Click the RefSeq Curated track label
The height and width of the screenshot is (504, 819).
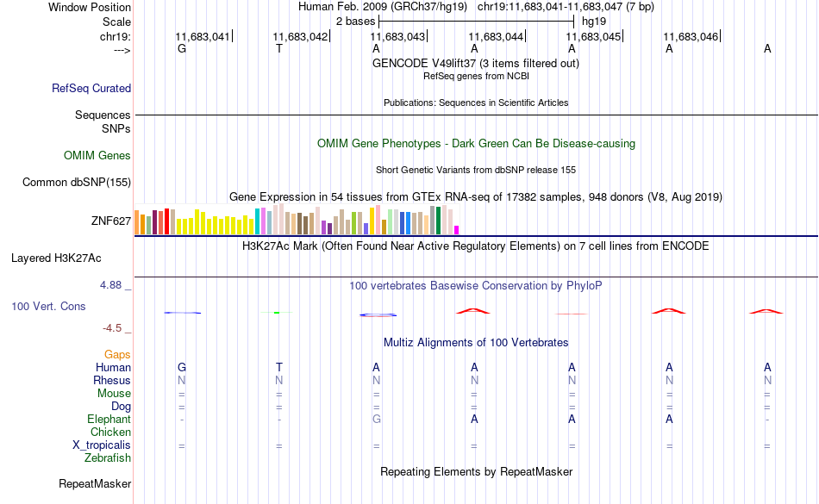[91, 88]
